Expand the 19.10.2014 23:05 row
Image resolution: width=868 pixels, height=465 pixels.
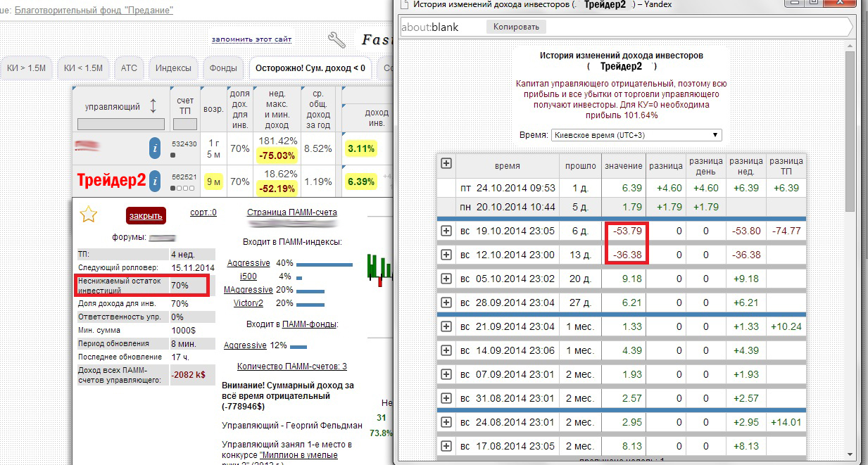coord(446,232)
